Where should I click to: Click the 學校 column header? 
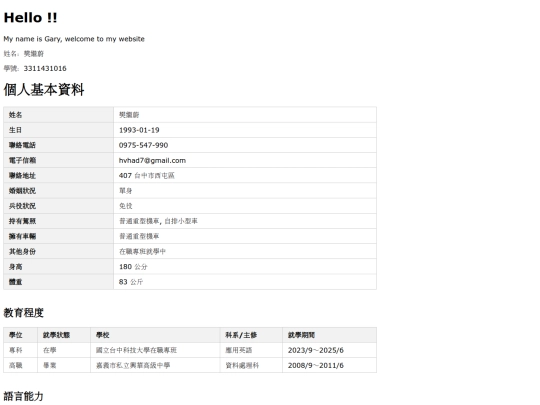tap(103, 335)
